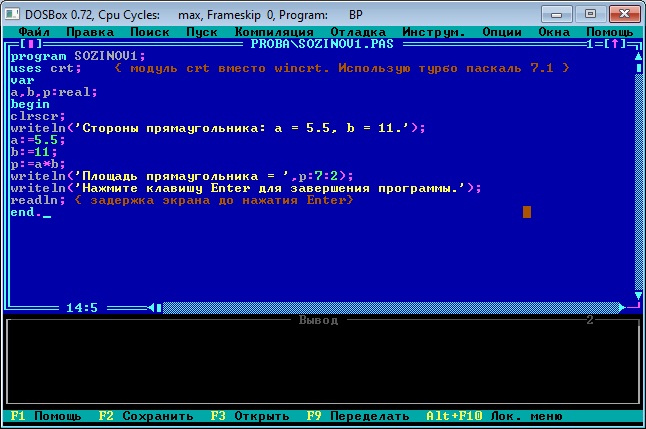
Task: Click the declaration 'a,b,p:real;'
Action: 54,92
